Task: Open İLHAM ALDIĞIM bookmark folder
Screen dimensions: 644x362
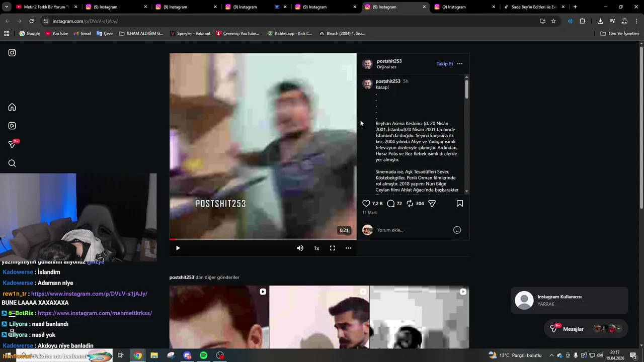Action: pos(141,33)
